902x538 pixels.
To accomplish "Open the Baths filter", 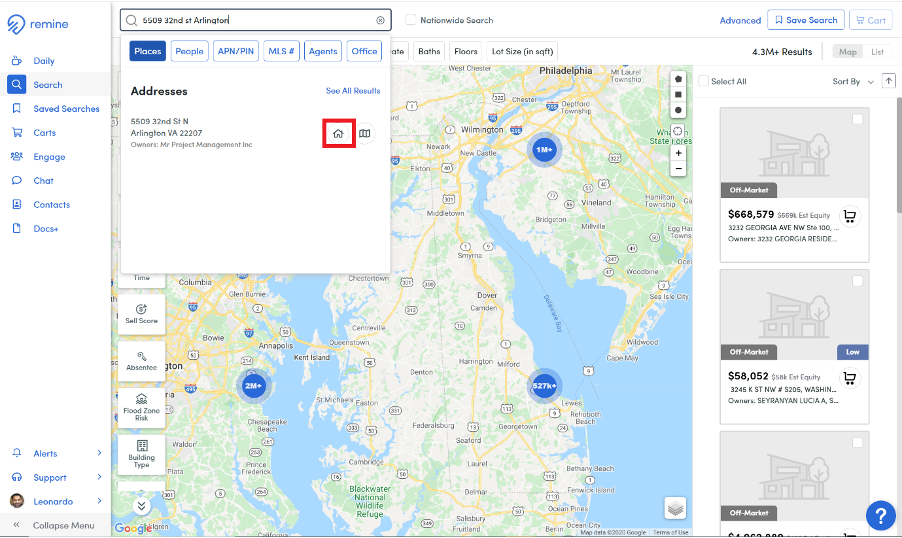I will pyautogui.click(x=429, y=51).
